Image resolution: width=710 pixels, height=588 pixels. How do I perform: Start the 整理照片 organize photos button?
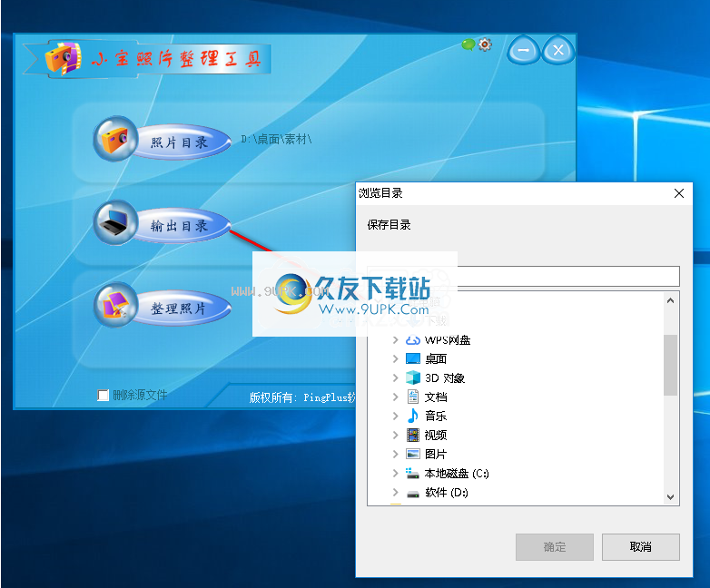click(181, 309)
